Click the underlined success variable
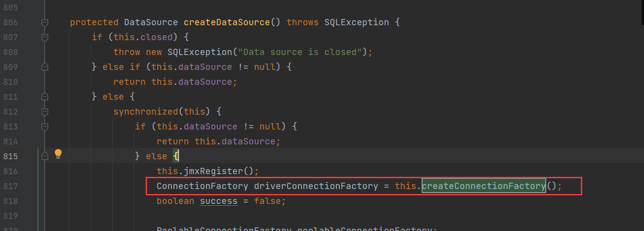The height and width of the screenshot is (231, 644). point(219,201)
